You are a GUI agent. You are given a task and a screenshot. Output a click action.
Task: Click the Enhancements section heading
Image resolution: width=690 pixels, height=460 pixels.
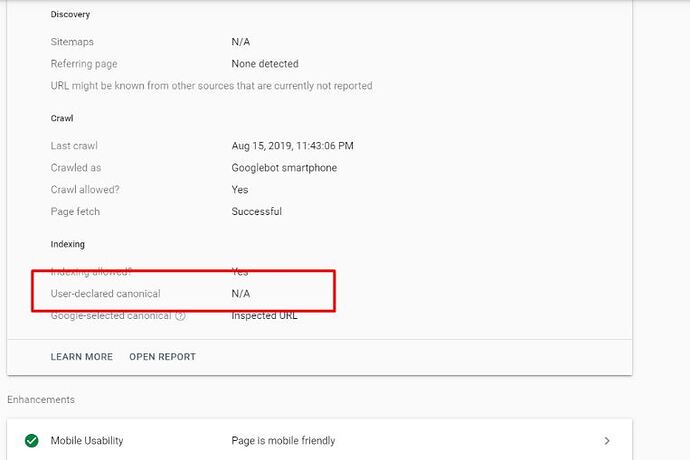click(x=40, y=400)
